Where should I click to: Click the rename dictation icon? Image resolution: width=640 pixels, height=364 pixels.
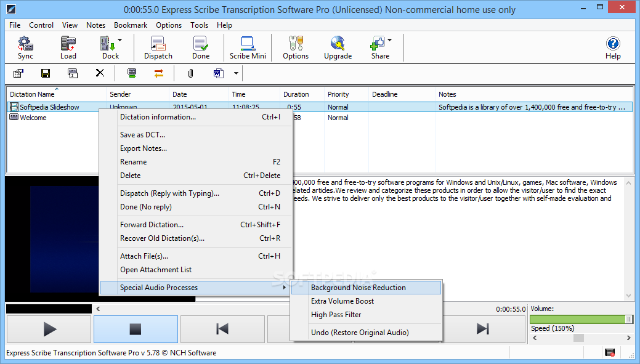[73, 73]
